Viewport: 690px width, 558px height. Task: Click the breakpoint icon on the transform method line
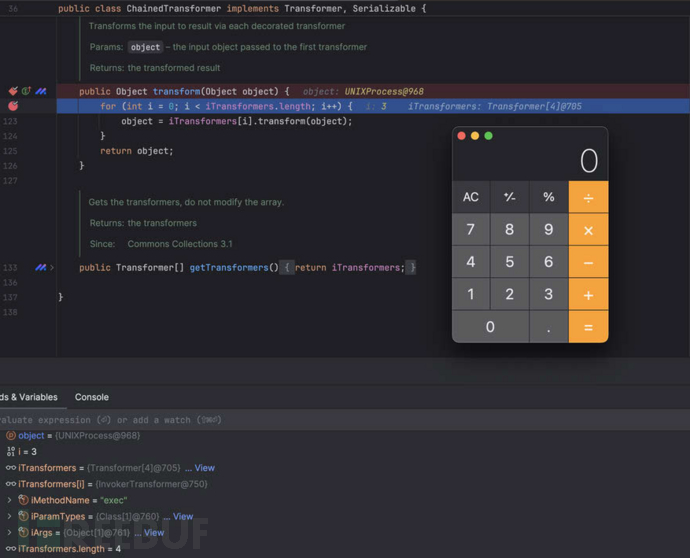click(13, 91)
